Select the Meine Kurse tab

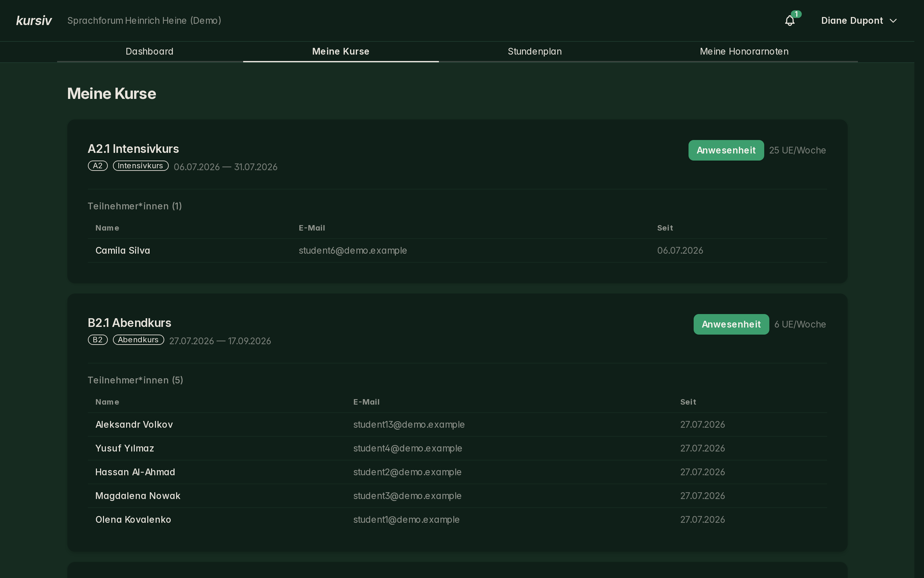341,52
